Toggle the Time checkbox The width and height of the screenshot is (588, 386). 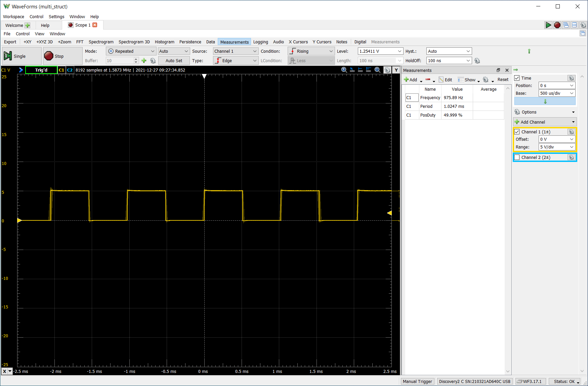(x=517, y=78)
